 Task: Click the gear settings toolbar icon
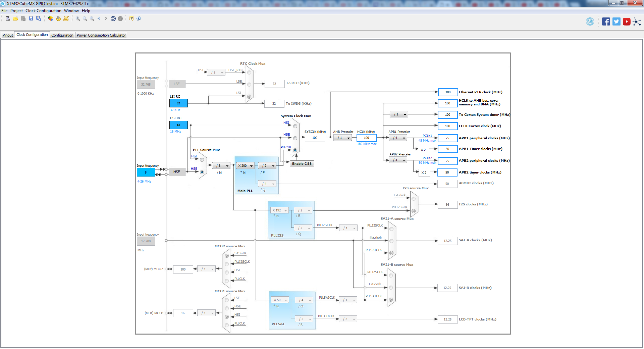[x=58, y=19]
